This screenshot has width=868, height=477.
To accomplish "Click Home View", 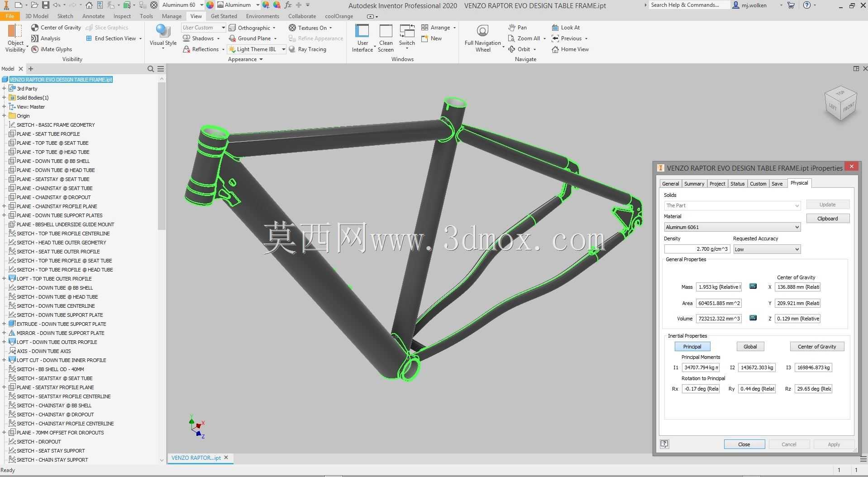I will pos(570,49).
